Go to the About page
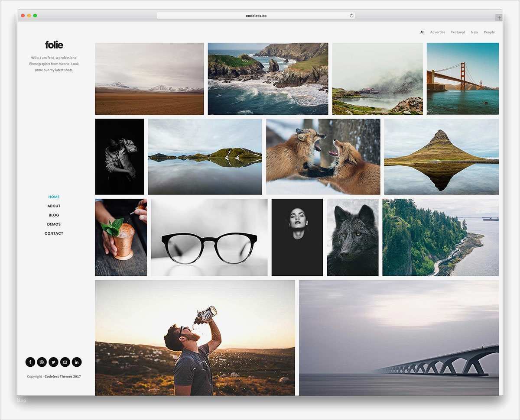The width and height of the screenshot is (520, 420). click(54, 206)
